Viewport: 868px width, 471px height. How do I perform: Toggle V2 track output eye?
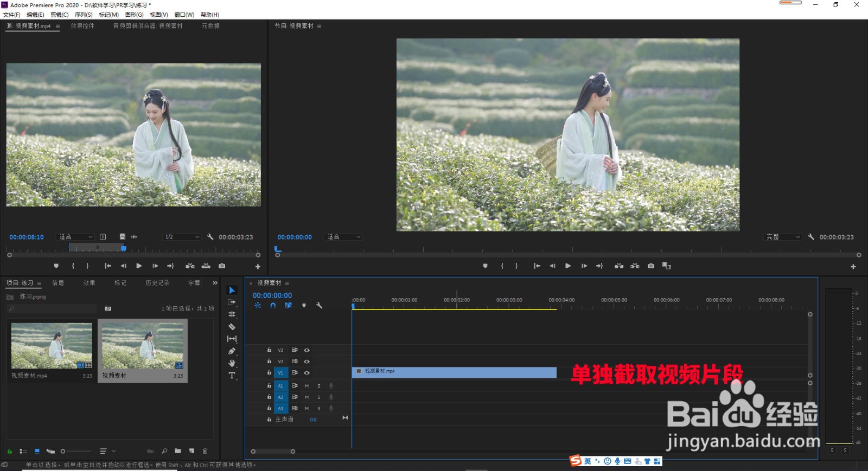coord(307,362)
